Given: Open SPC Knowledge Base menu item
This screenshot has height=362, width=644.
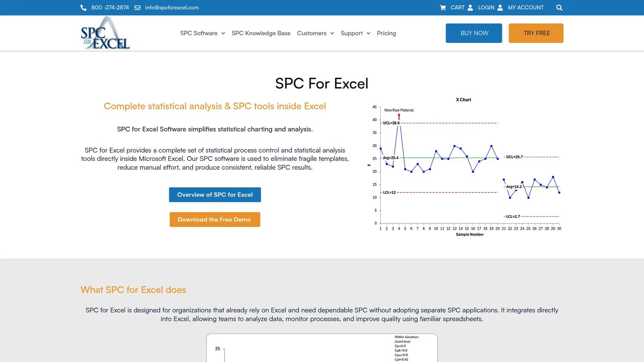Looking at the screenshot, I should point(261,33).
